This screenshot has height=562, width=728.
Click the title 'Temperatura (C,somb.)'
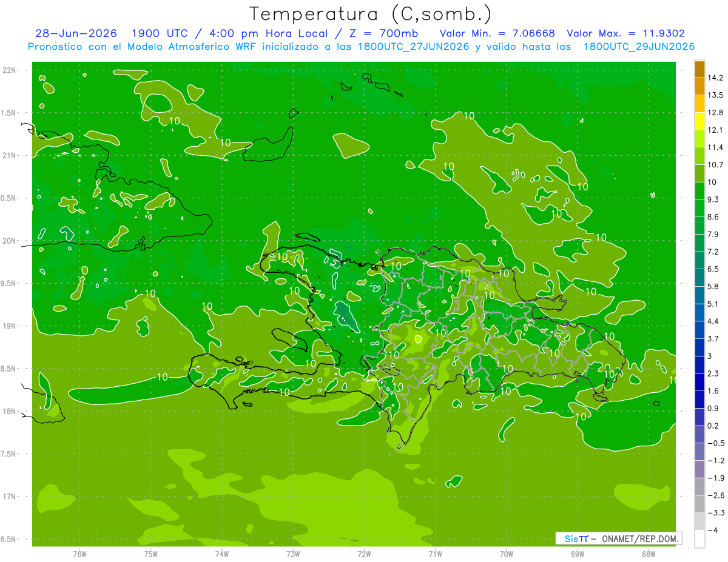[371, 14]
